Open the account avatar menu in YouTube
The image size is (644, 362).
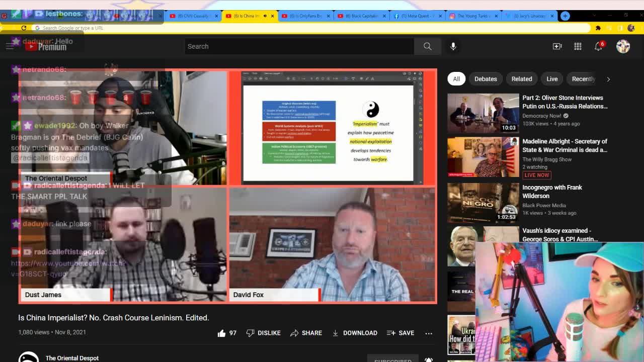623,46
